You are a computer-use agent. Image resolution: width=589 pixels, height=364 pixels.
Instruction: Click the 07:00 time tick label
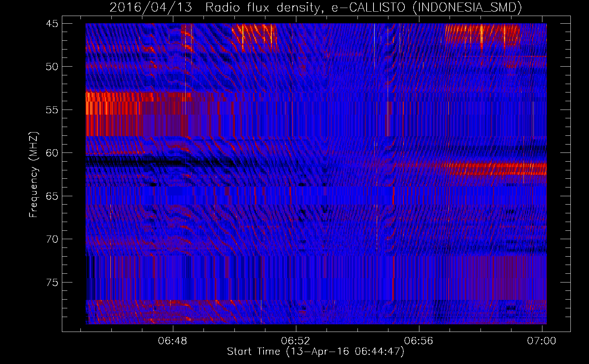click(542, 341)
